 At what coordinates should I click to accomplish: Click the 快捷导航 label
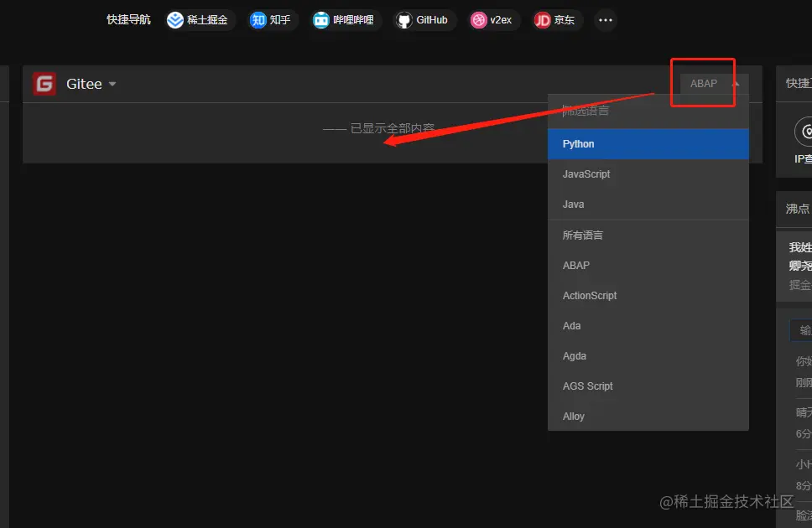128,19
